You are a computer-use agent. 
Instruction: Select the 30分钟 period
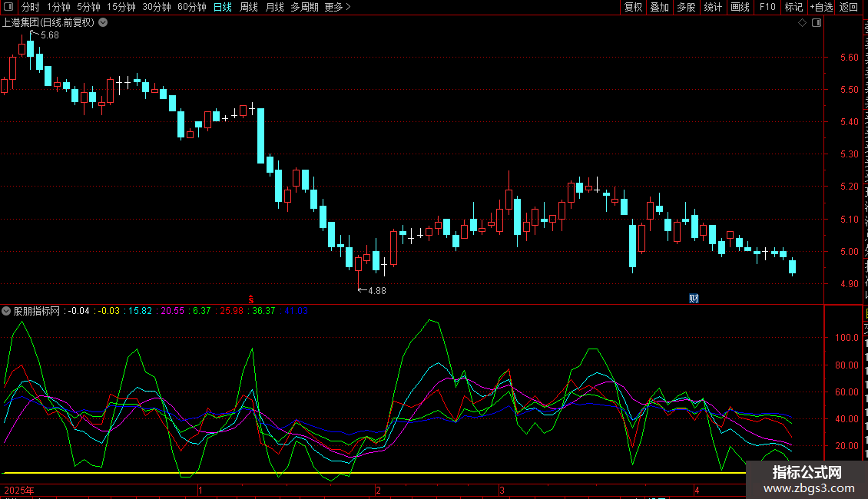(x=157, y=7)
